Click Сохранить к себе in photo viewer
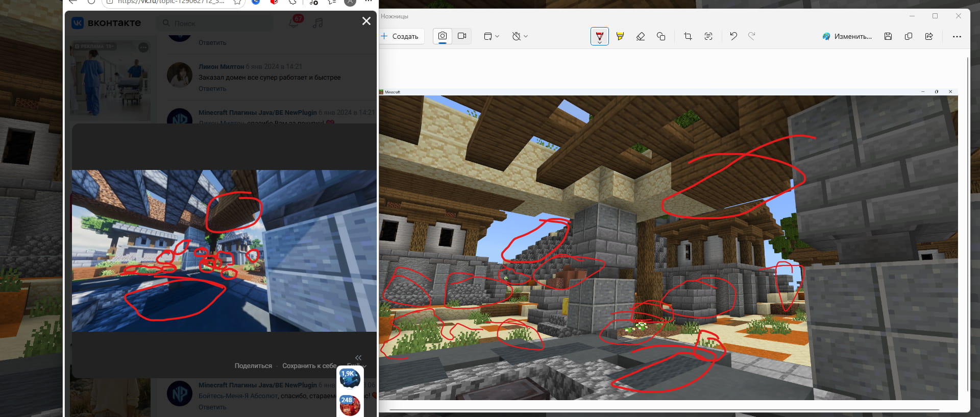Screen dimensions: 980x417 pos(309,366)
